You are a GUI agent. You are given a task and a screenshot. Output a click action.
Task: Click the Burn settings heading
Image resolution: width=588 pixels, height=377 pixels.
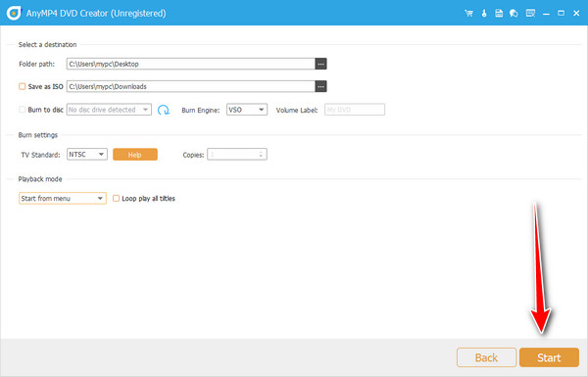pyautogui.click(x=38, y=135)
